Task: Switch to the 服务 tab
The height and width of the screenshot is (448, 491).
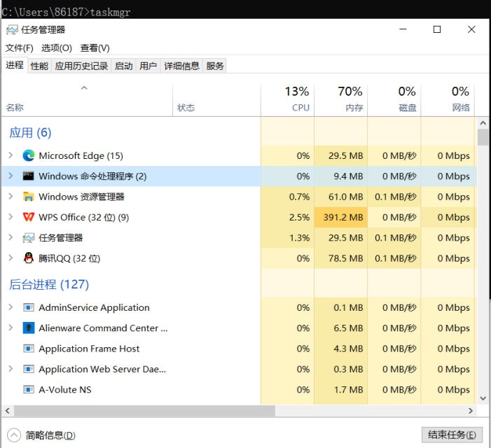Action: pyautogui.click(x=215, y=66)
